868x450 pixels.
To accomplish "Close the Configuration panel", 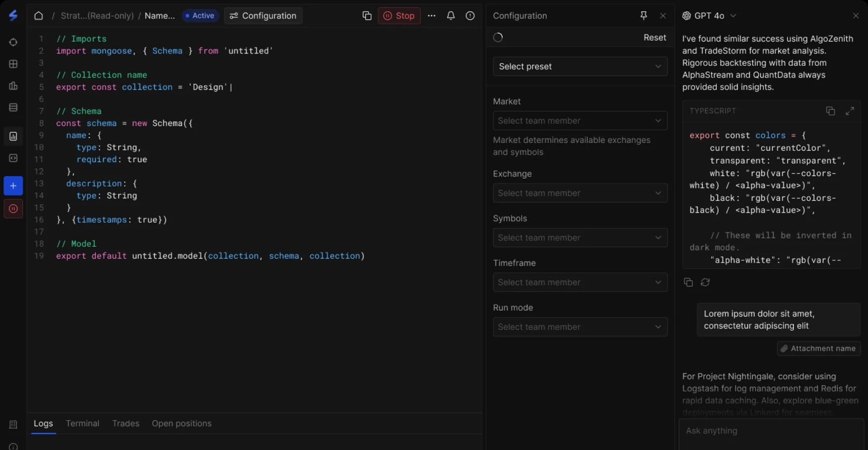I will pos(663,16).
